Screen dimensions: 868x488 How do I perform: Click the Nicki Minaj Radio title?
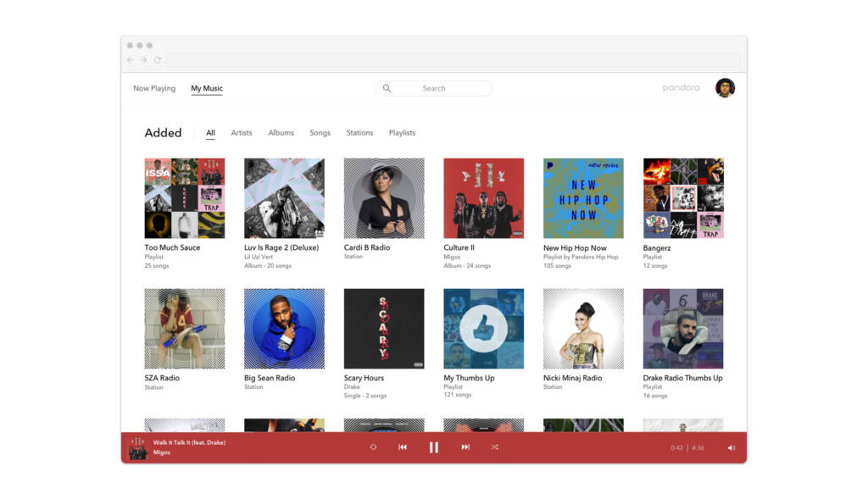point(572,378)
